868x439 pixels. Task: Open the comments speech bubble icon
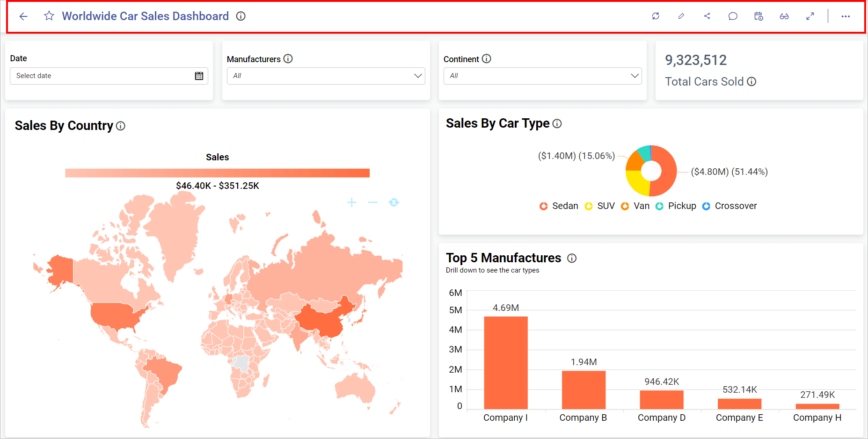pos(733,16)
